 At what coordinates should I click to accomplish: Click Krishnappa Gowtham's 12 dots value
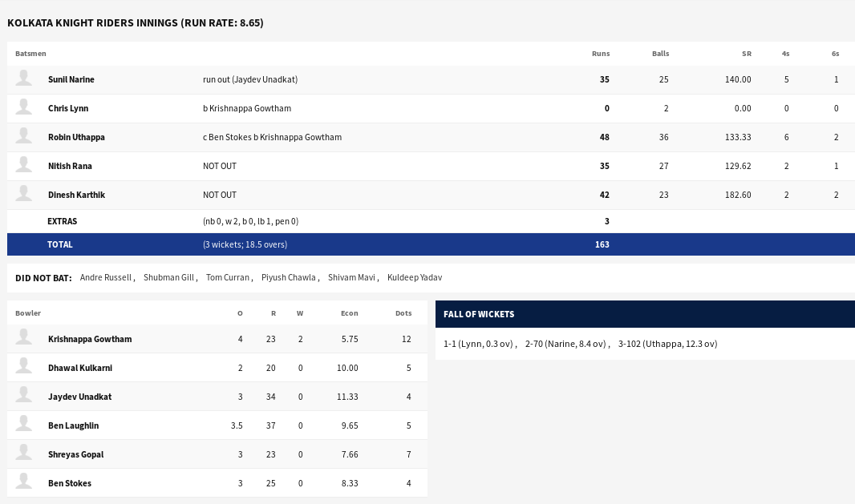[406, 339]
